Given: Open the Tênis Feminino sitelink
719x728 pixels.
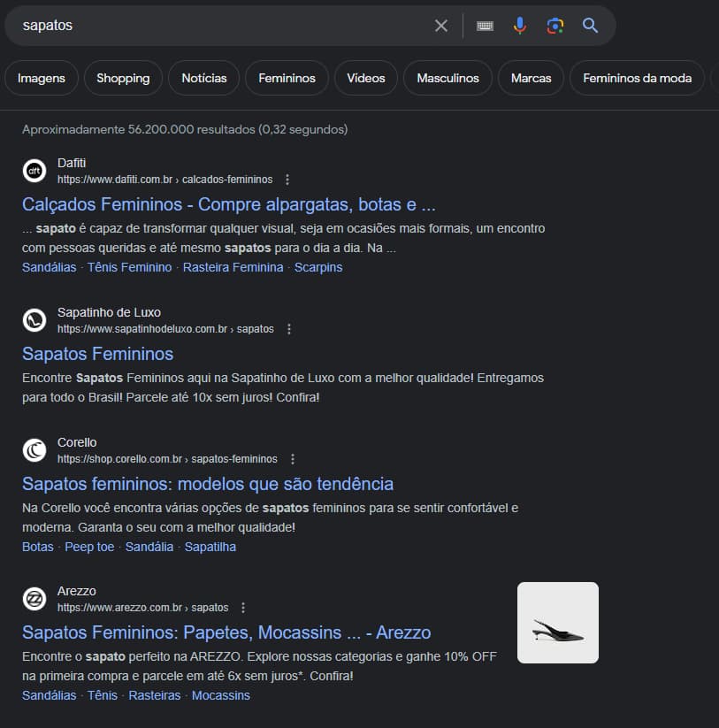Looking at the screenshot, I should point(129,267).
